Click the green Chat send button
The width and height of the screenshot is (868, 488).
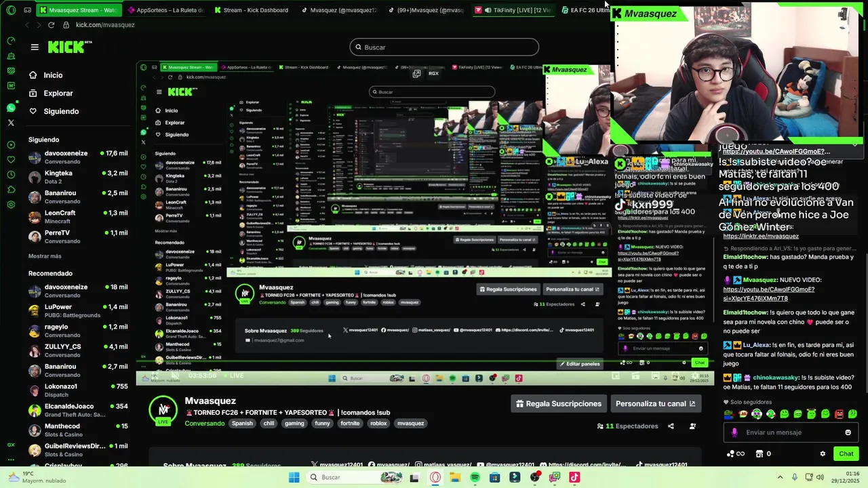[x=846, y=453]
